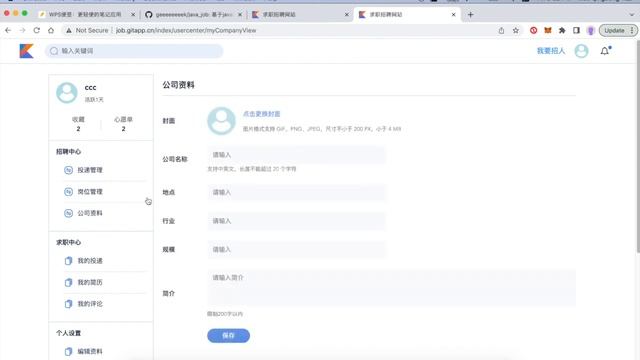The width and height of the screenshot is (640, 360).
Task: Click the blue 保存 button
Action: tap(229, 336)
